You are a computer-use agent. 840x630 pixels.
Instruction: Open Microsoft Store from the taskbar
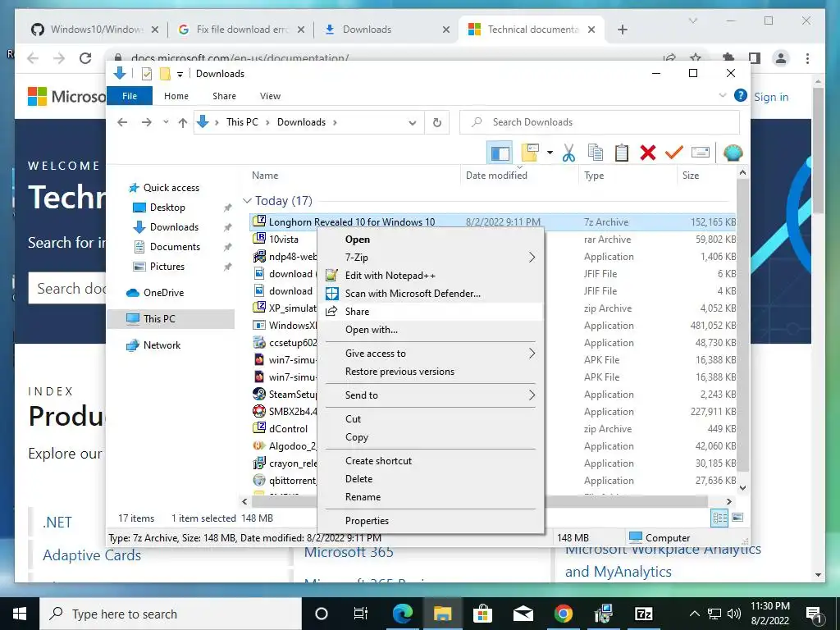482,614
